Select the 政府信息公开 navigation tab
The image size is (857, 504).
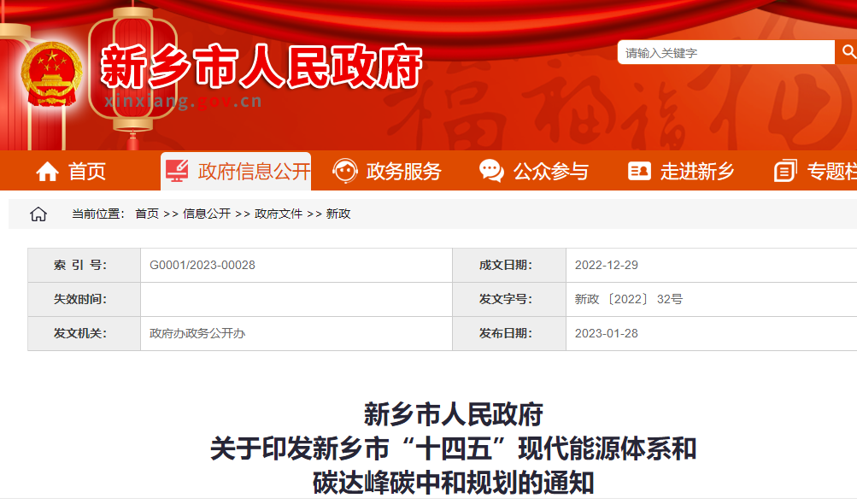pos(254,172)
